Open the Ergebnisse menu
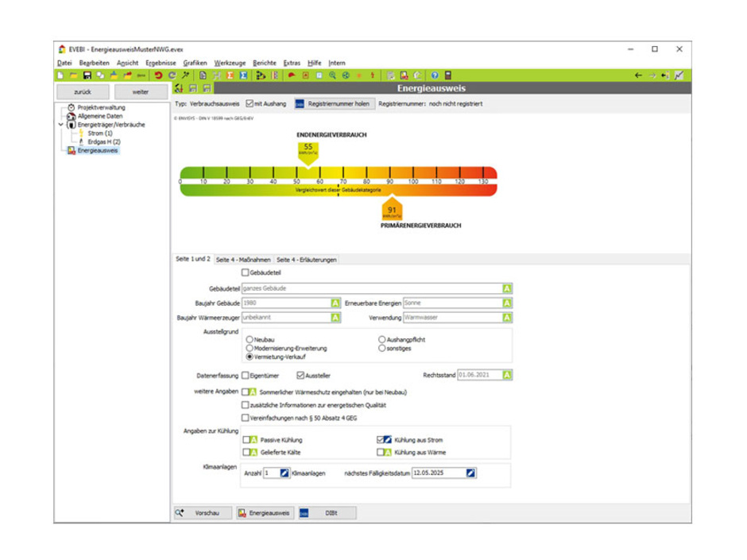 pyautogui.click(x=161, y=63)
